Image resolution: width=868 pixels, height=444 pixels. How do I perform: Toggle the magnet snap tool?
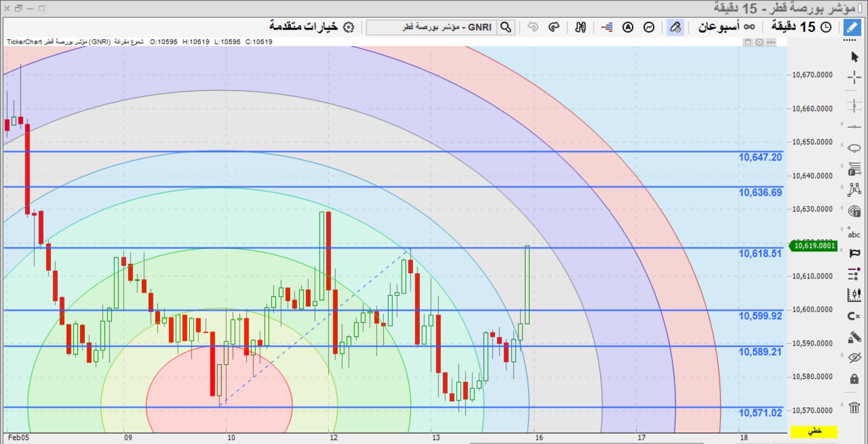(x=854, y=316)
